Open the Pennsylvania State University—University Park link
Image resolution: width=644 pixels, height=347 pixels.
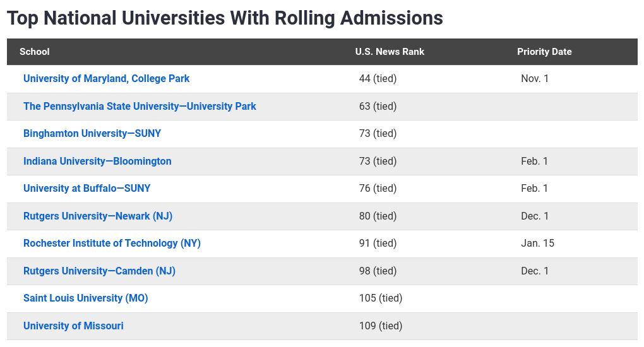[140, 106]
